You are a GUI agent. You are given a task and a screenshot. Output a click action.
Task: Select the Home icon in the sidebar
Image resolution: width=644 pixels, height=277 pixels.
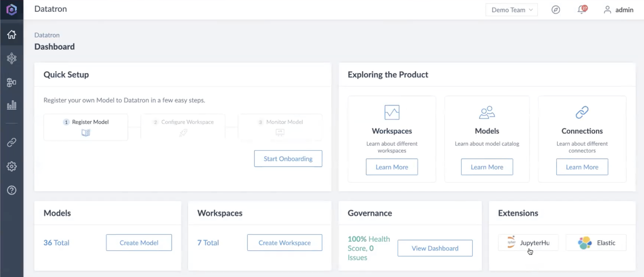pos(12,34)
